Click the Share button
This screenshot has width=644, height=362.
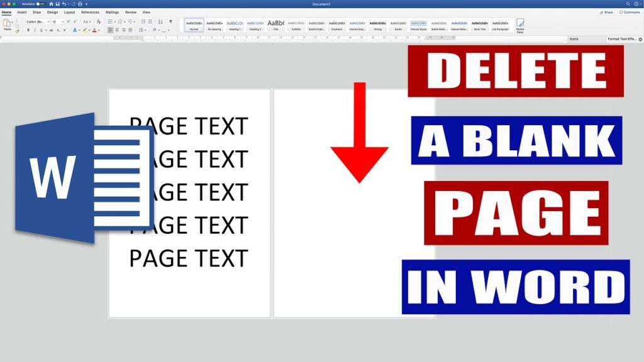coord(606,13)
